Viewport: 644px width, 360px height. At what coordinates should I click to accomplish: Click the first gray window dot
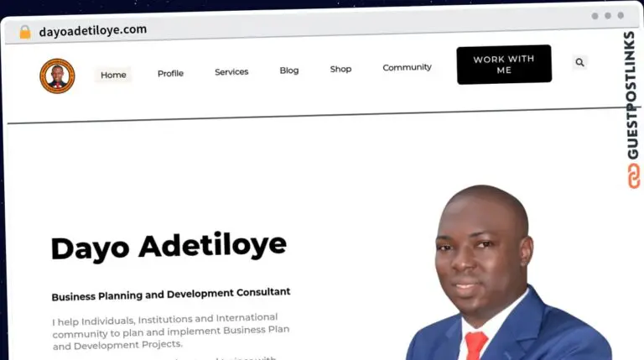pos(595,16)
